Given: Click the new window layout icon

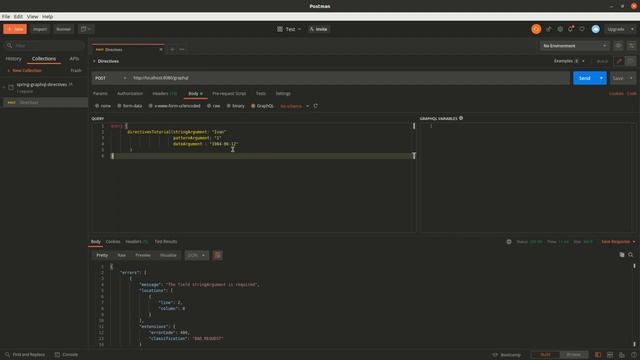Looking at the screenshot, I should (x=86, y=29).
